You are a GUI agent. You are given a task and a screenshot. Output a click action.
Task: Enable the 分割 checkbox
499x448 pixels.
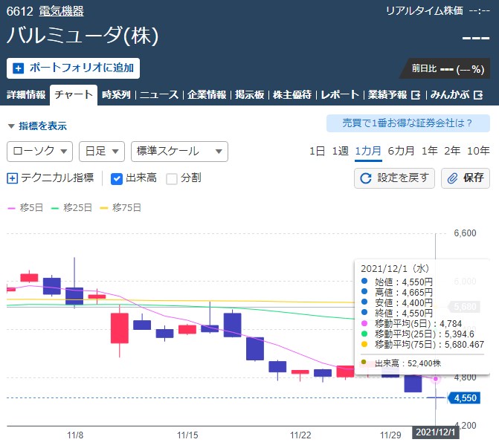coord(172,179)
